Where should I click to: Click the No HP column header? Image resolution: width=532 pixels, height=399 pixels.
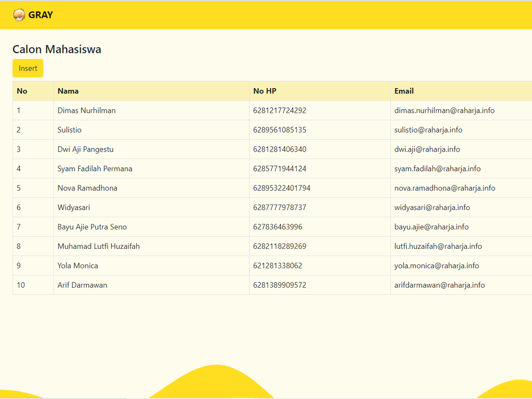click(320, 91)
